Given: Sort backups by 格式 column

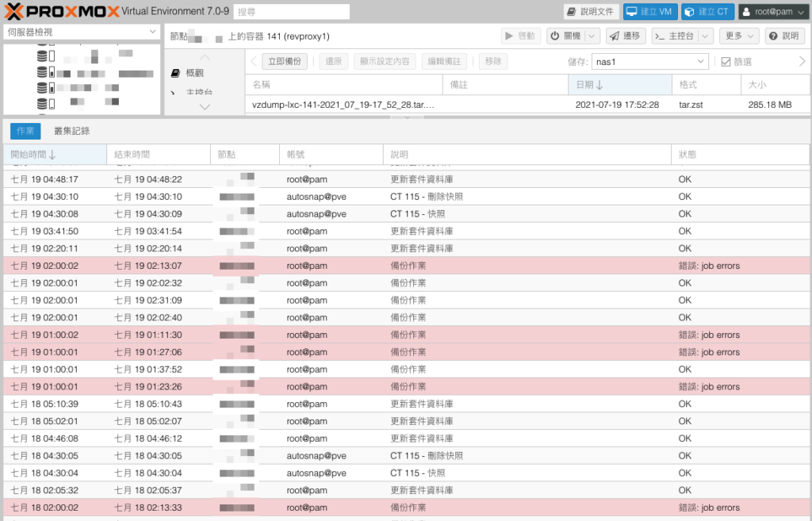Looking at the screenshot, I should (707, 84).
